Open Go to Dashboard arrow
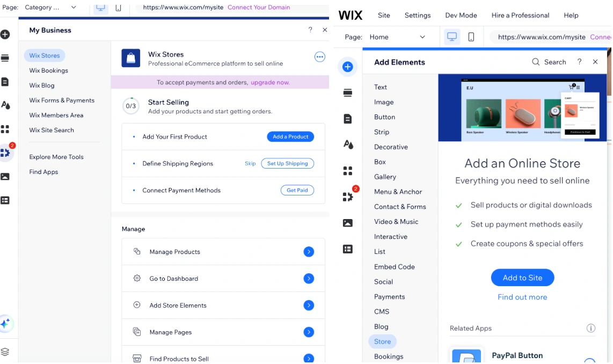This screenshot has height=364, width=613. 309,279
